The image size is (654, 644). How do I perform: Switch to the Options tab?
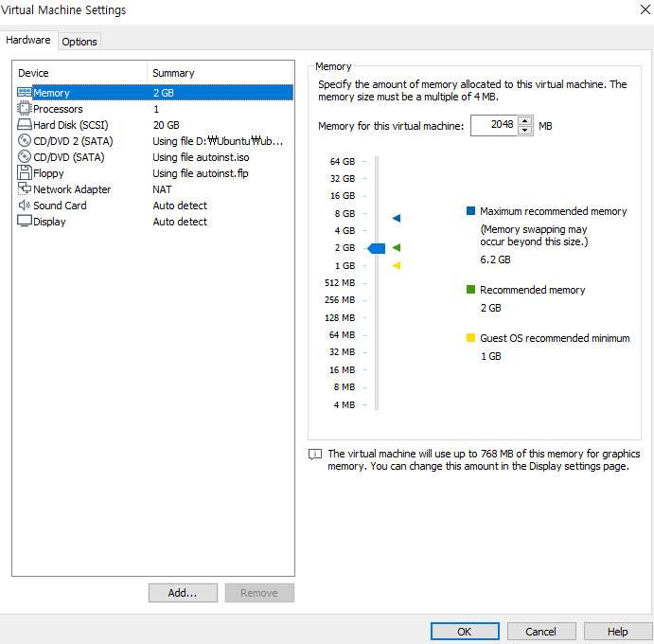pos(80,42)
